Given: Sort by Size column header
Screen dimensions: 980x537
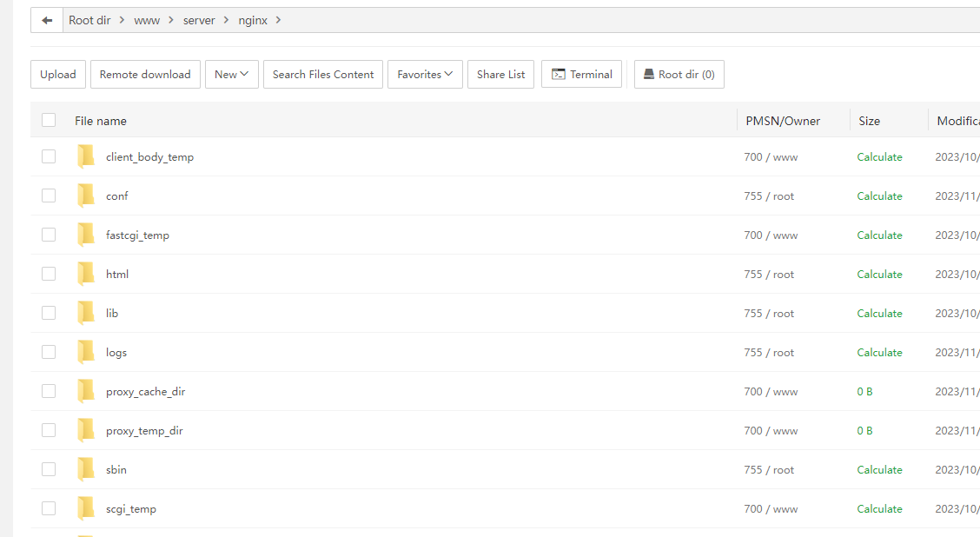Looking at the screenshot, I should [869, 121].
